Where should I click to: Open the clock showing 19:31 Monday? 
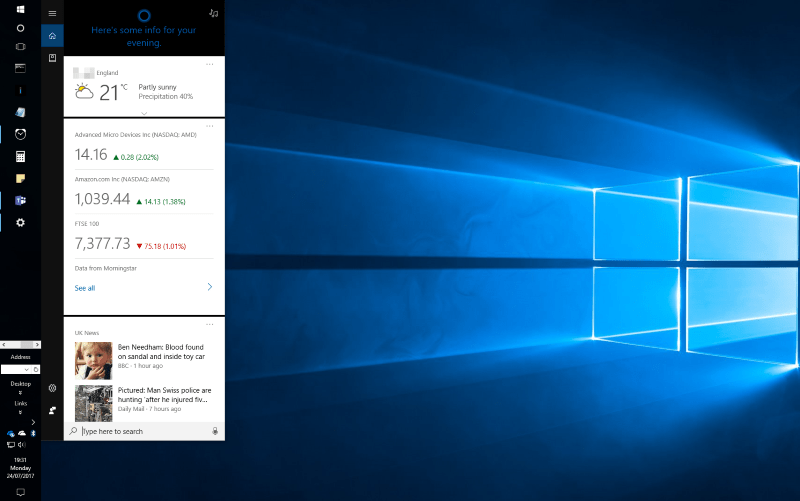pyautogui.click(x=20, y=468)
